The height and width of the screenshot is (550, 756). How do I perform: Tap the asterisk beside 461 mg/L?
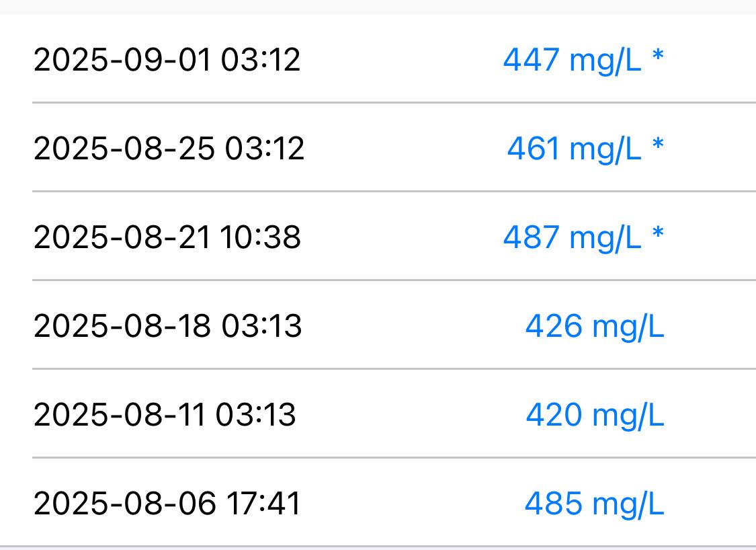[658, 145]
